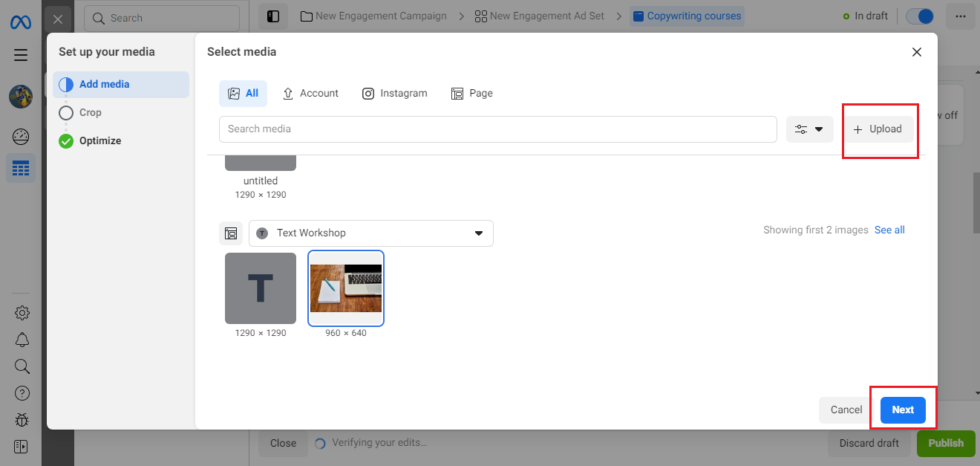Switch to the Instagram media tab
Image resolution: width=980 pixels, height=466 pixels.
(394, 94)
